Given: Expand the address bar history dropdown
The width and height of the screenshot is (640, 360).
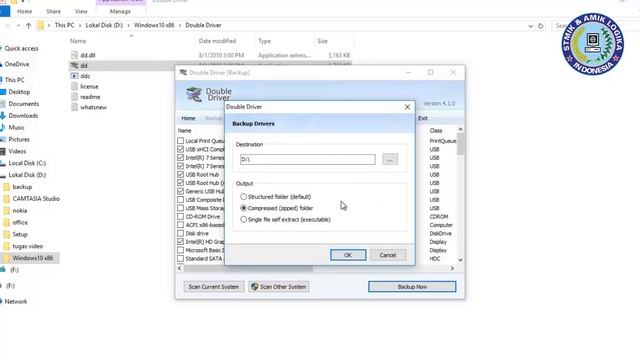Looking at the screenshot, I should [x=530, y=26].
